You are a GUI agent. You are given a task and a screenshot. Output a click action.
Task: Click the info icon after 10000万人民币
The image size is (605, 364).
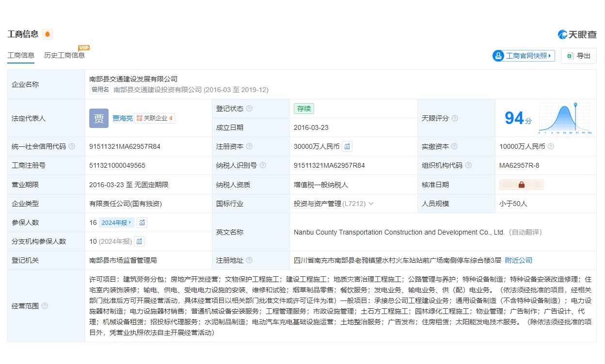(x=551, y=146)
